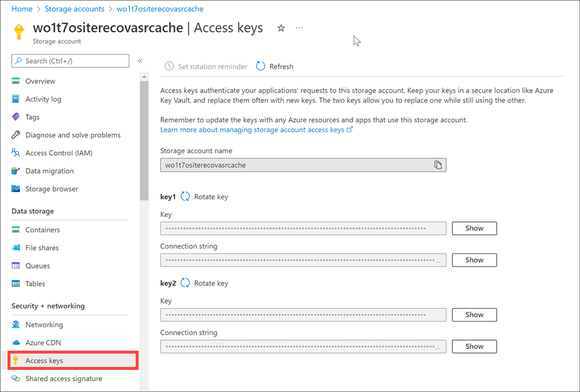Click the Data storage section heading
Screen dimensions: 580x392
click(33, 211)
